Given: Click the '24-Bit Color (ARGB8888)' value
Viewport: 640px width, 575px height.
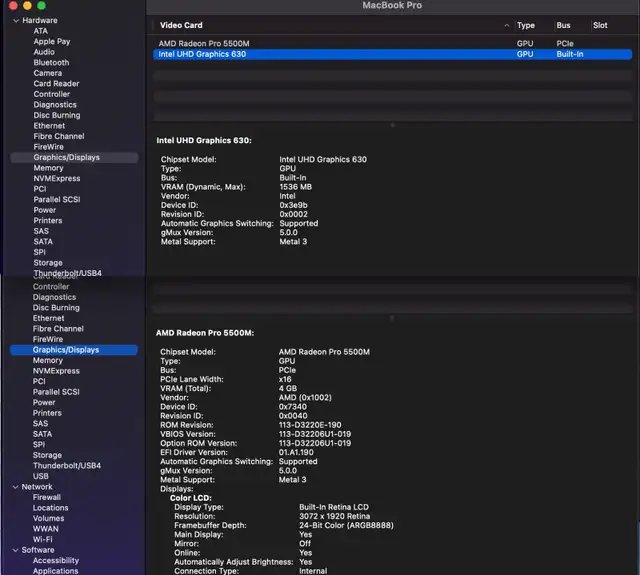Looking at the screenshot, I should click(x=347, y=526).
